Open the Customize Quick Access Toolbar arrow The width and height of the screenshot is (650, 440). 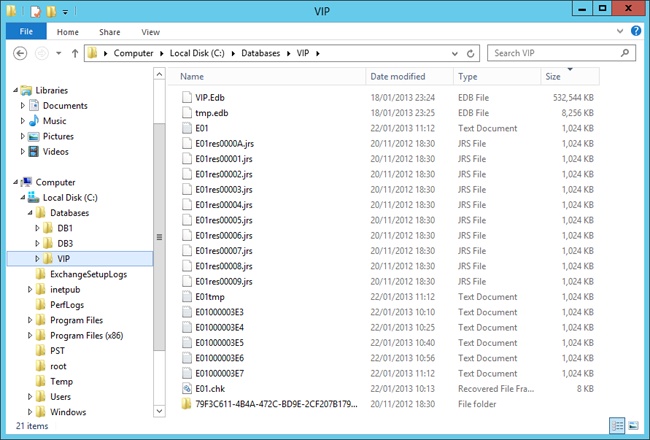[65, 12]
